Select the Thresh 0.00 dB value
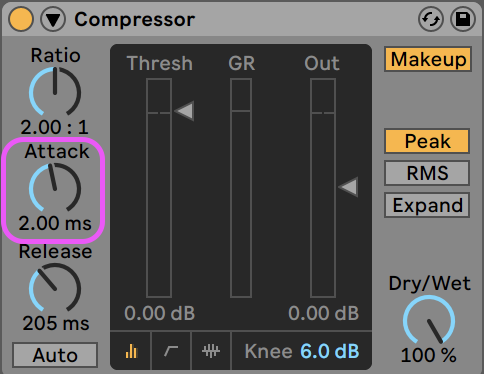This screenshot has height=374, width=484. point(159,313)
